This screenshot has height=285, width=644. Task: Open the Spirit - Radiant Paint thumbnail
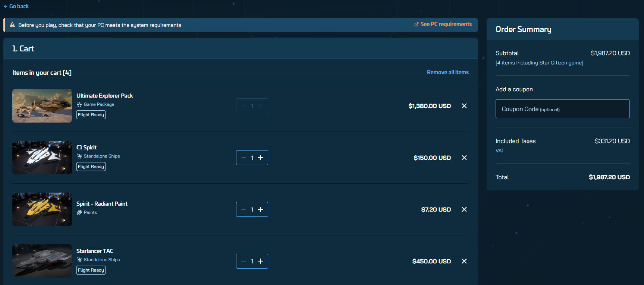[42, 209]
